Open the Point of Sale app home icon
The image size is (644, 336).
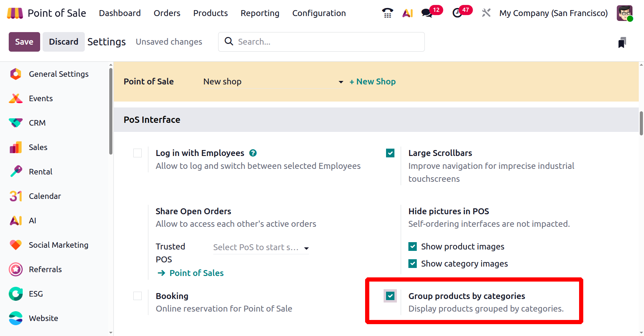pos(15,13)
